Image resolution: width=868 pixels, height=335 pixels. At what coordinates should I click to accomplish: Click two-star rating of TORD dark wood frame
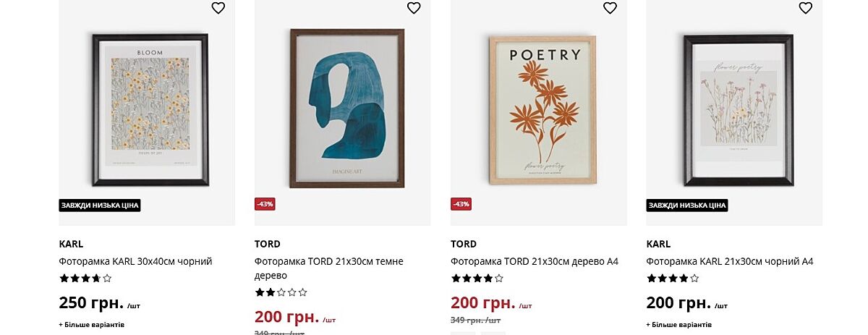[x=281, y=292]
